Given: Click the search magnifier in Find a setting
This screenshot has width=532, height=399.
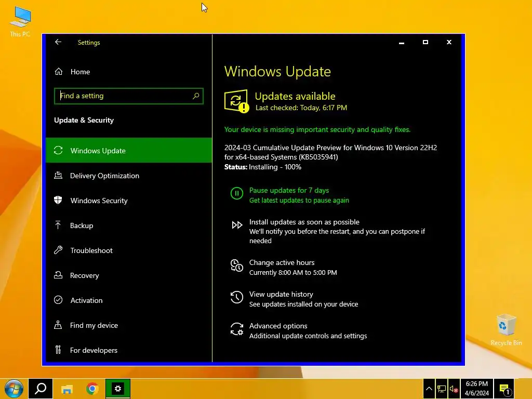Looking at the screenshot, I should click(196, 96).
